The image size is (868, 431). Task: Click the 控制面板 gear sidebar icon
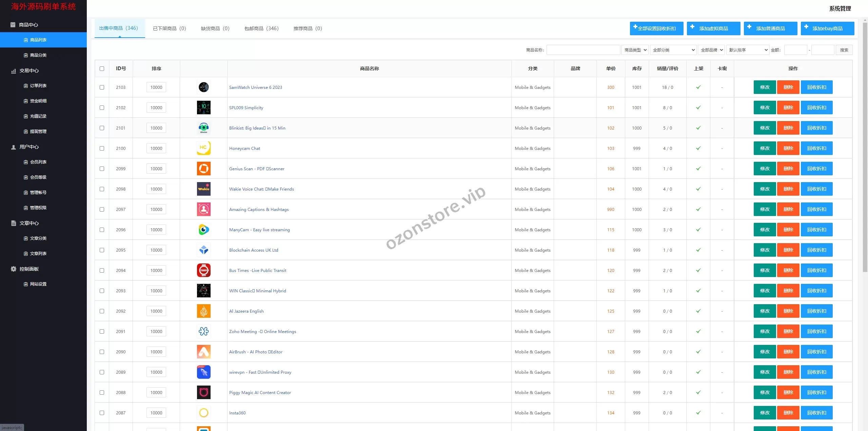click(x=14, y=269)
